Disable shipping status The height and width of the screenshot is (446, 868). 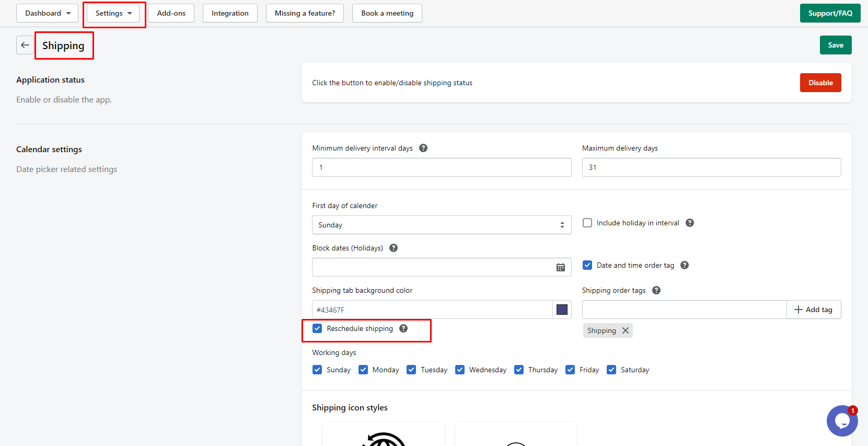coord(820,83)
